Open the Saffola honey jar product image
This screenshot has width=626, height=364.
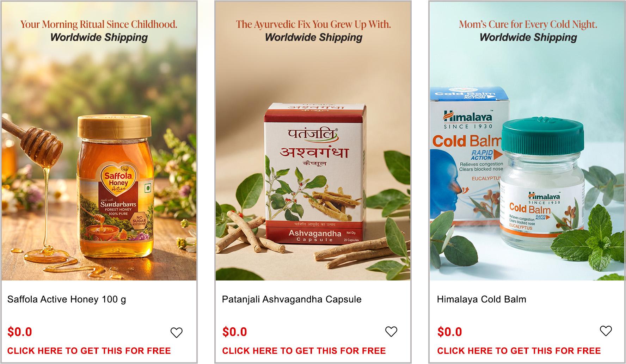point(99,141)
